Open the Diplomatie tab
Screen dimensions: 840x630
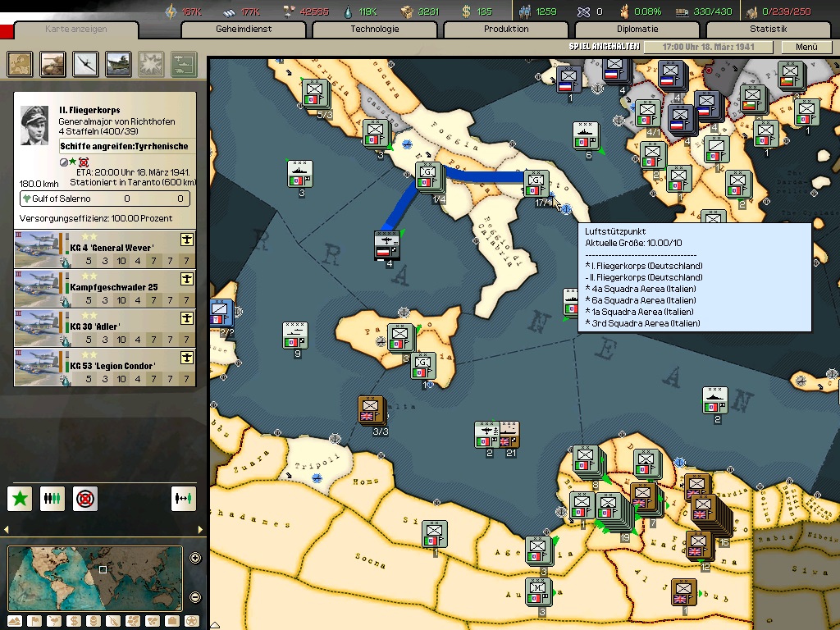point(637,29)
